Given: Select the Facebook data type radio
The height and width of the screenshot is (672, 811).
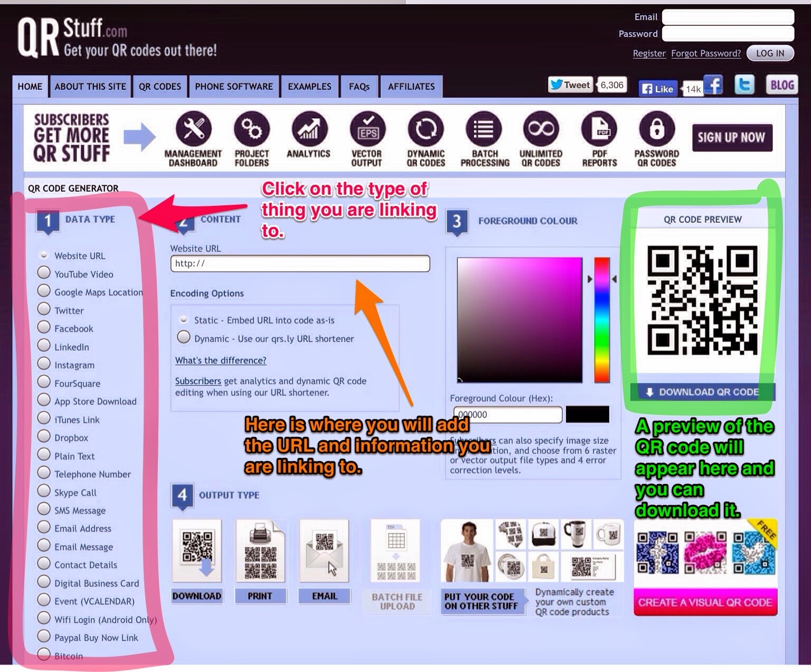Looking at the screenshot, I should [x=44, y=327].
